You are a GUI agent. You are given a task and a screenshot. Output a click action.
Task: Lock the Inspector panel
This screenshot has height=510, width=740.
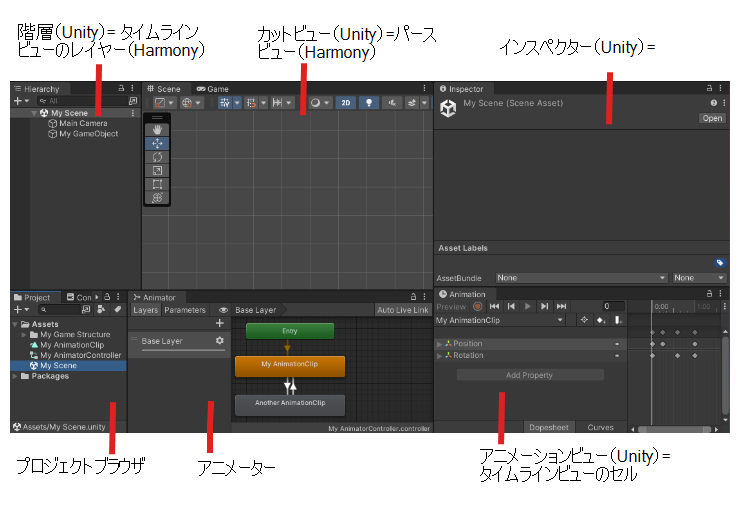[709, 88]
